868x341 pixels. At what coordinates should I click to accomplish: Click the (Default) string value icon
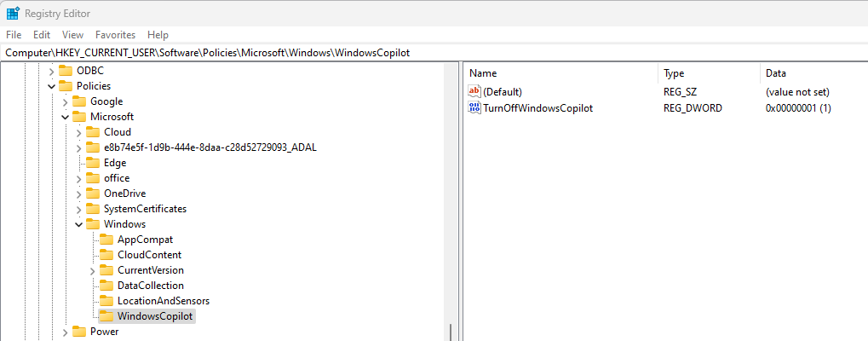[474, 91]
